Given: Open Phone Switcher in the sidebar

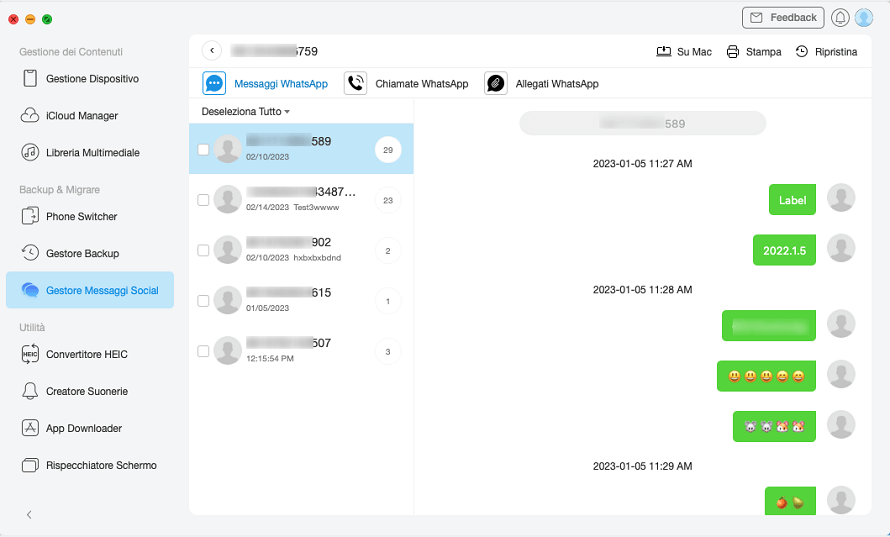Looking at the screenshot, I should (81, 216).
